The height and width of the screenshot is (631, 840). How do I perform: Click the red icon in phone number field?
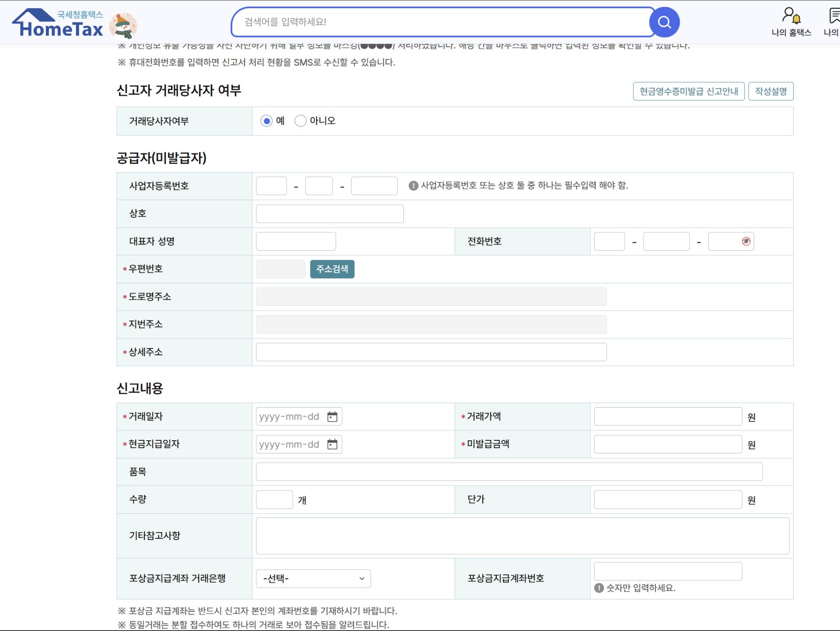746,241
